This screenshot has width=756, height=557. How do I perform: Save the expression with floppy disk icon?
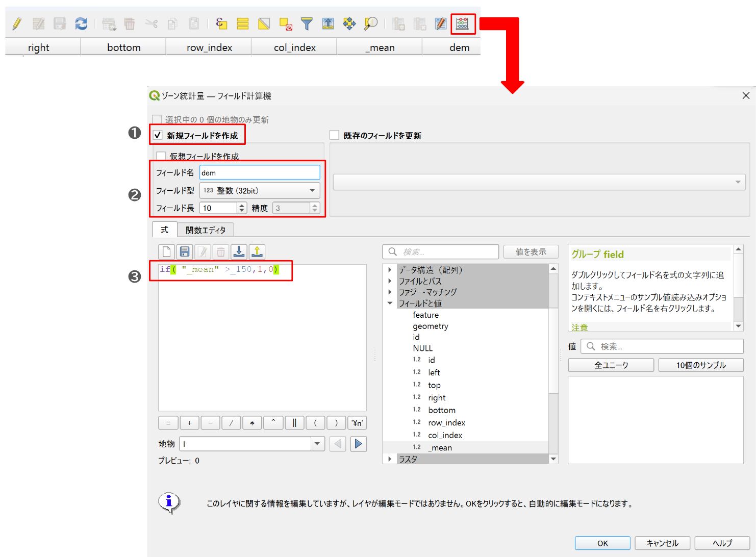tap(185, 251)
